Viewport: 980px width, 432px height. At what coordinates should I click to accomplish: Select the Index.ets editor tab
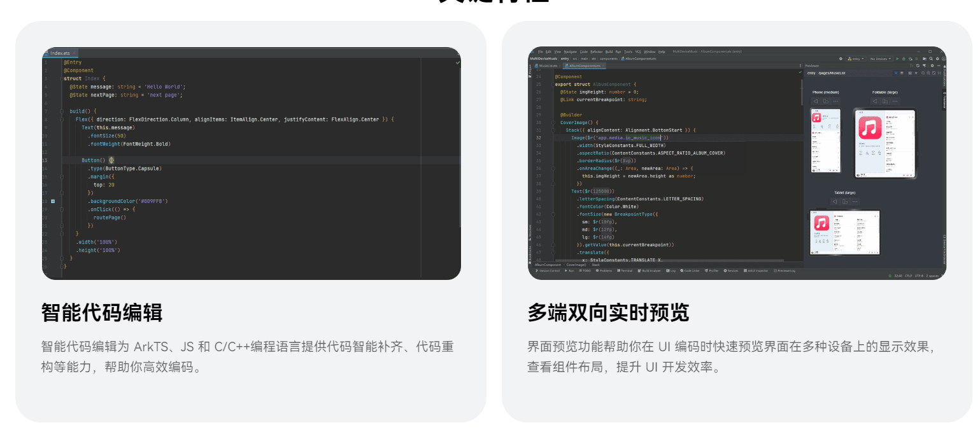coord(60,53)
